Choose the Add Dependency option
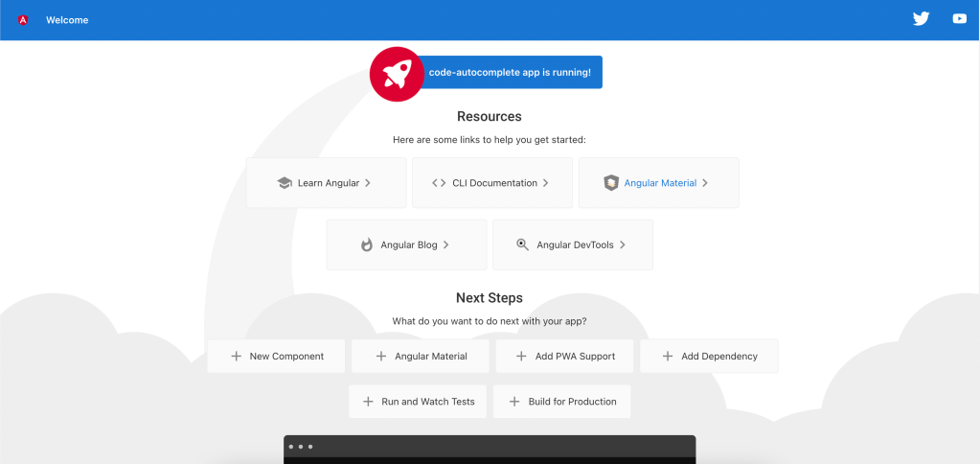Screen dimensions: 980x464 click(x=709, y=356)
